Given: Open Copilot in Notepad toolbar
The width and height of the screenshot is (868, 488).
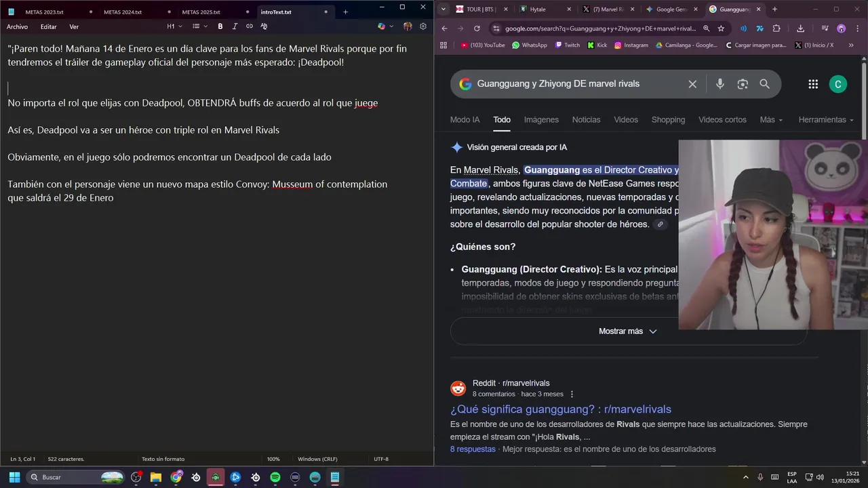Looking at the screenshot, I should 381,26.
